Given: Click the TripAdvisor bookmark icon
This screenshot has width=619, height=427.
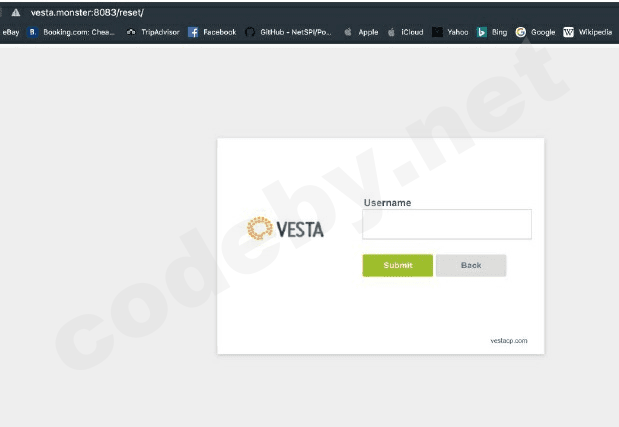Looking at the screenshot, I should pos(131,32).
